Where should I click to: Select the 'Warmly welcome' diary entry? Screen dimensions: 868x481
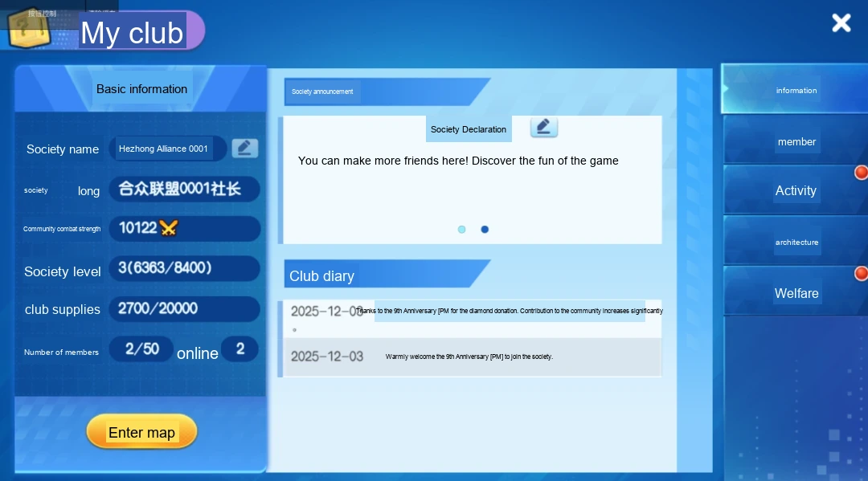[473, 357]
